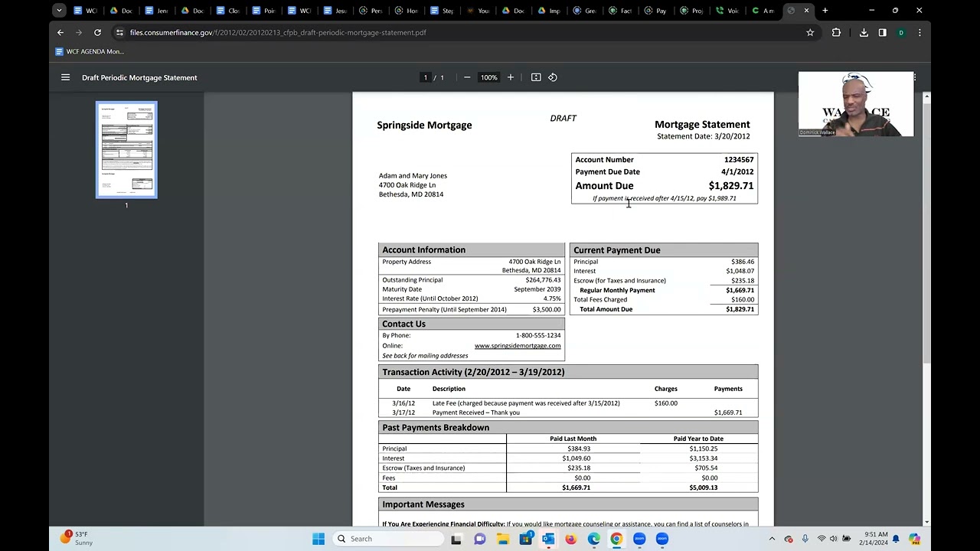Click the fit to page icon

point(536,77)
